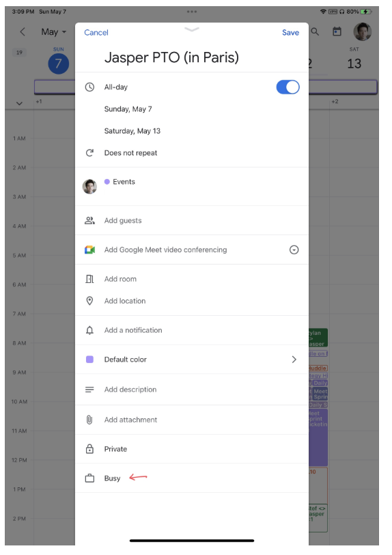Click the padlock Private icon
This screenshot has height=555, width=392.
point(89,449)
